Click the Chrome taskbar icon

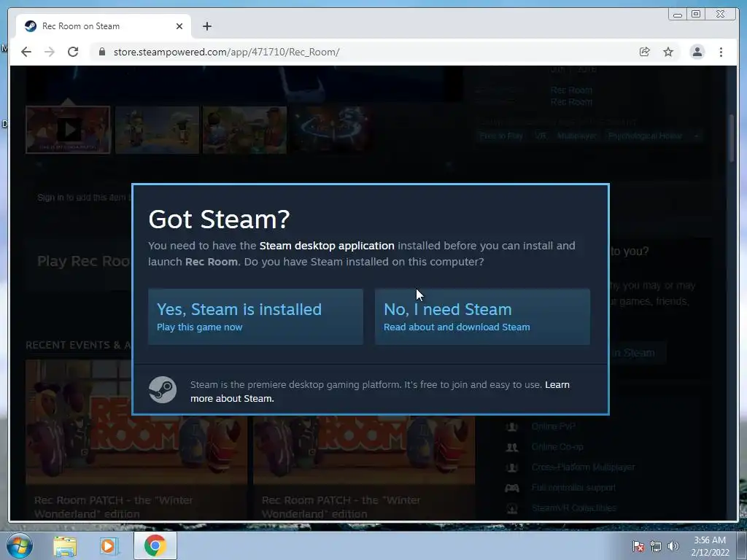155,545
